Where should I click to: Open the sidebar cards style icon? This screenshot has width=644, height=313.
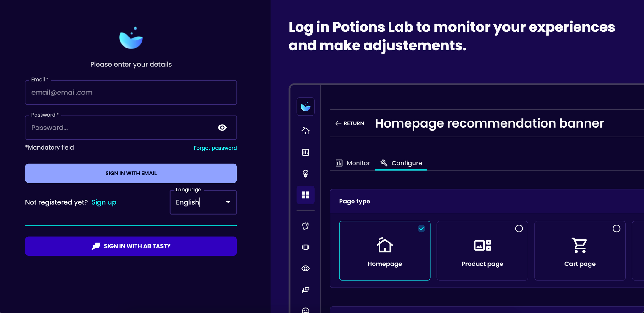tap(305, 226)
